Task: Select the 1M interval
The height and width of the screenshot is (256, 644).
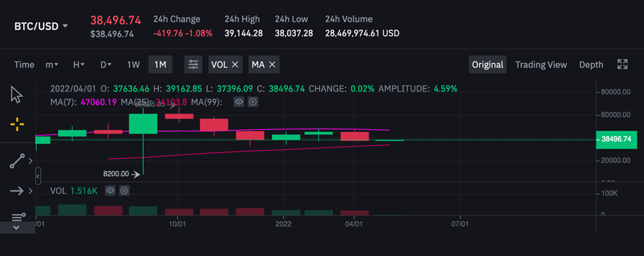Action: (x=161, y=65)
